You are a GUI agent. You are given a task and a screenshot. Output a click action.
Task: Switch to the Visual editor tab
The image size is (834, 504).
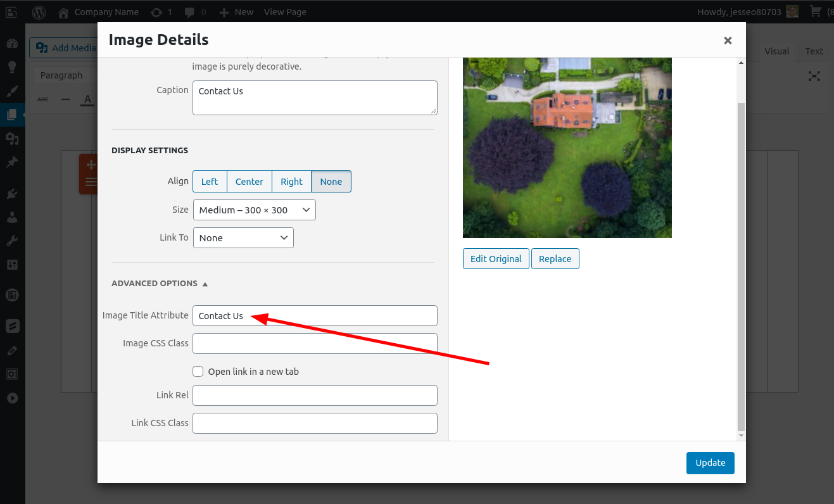coord(777,52)
